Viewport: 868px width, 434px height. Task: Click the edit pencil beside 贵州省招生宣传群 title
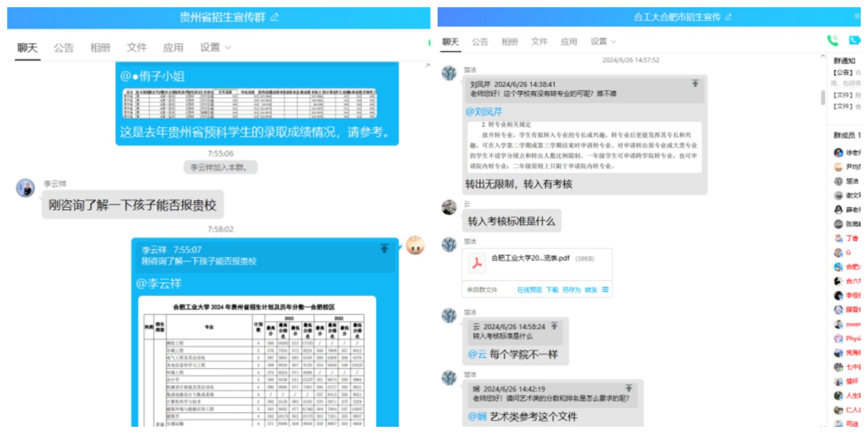pyautogui.click(x=275, y=17)
